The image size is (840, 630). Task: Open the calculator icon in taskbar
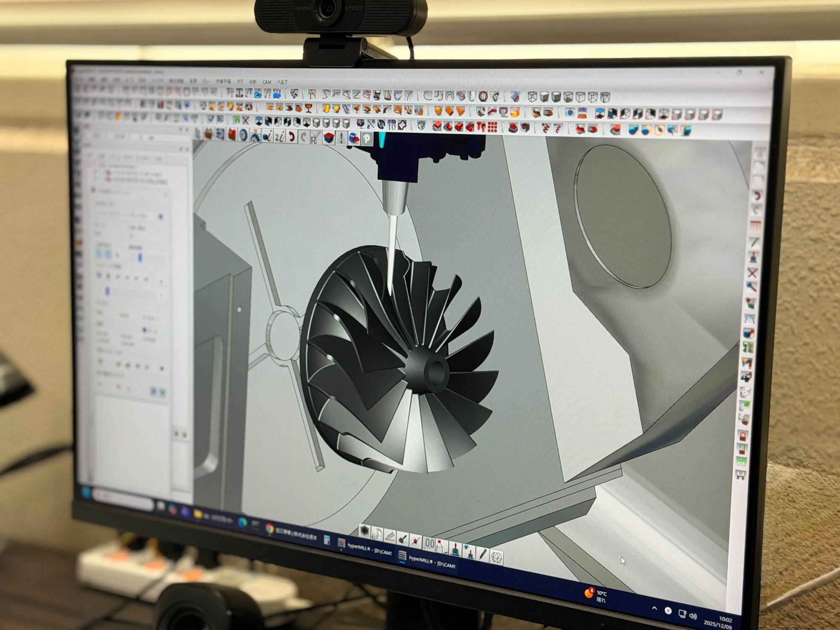[x=326, y=541]
